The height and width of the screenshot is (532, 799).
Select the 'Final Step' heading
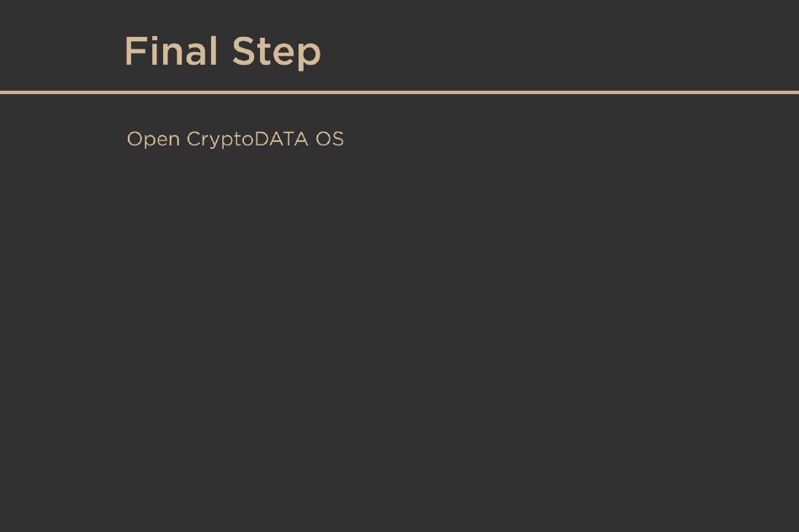click(x=223, y=51)
